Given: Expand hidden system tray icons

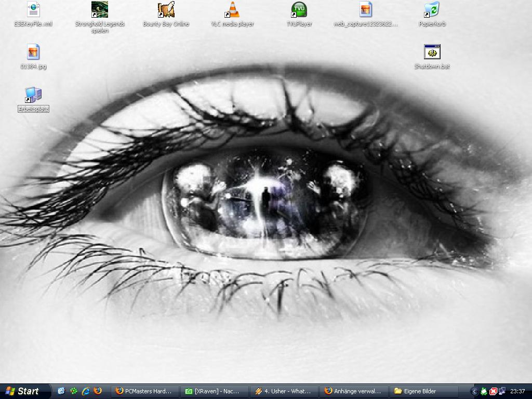Looking at the screenshot, I should pyautogui.click(x=474, y=391).
